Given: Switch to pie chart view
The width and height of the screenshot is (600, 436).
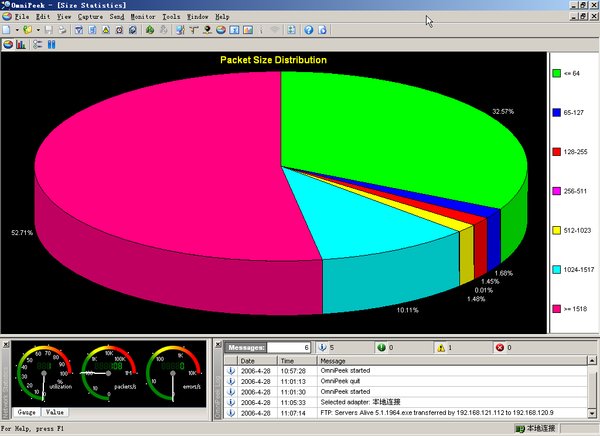Looking at the screenshot, I should tap(8, 45).
